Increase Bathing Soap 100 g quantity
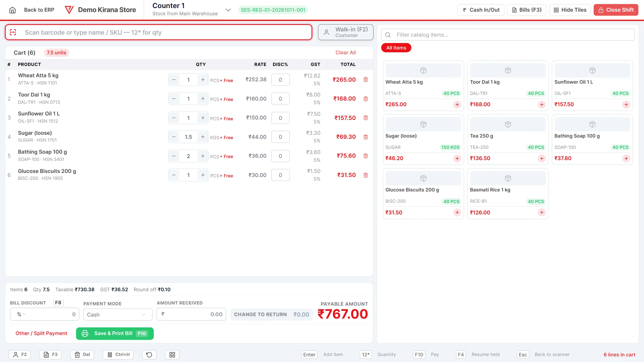 click(x=203, y=156)
